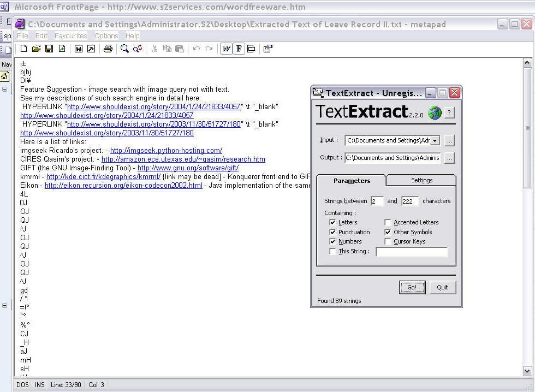
Task: Click the Paste clipboard icon
Action: tap(180, 49)
